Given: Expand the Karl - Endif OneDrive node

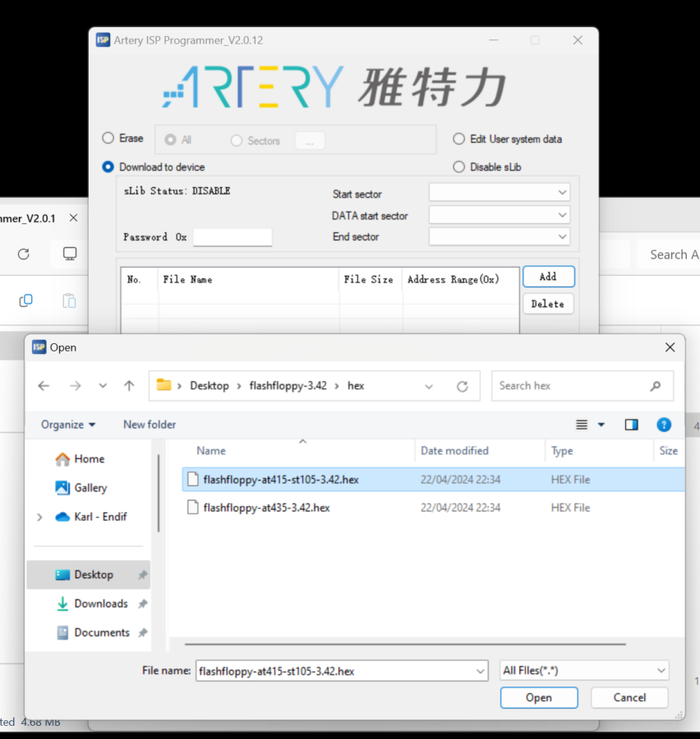Looking at the screenshot, I should tap(39, 517).
